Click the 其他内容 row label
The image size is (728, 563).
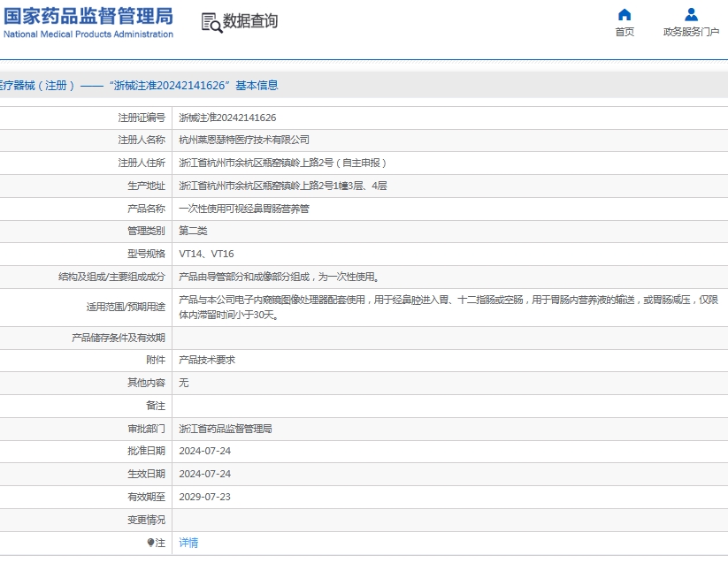pyautogui.click(x=146, y=383)
